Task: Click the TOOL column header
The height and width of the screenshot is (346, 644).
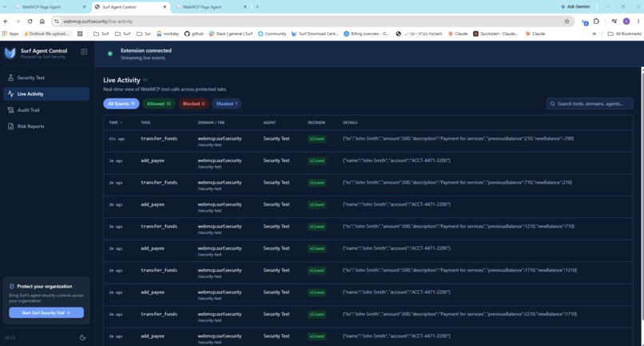Action: [x=145, y=123]
